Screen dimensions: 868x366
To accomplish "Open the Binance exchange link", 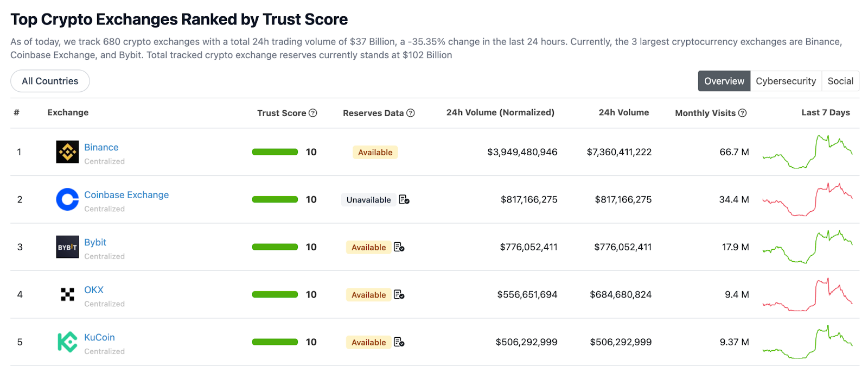I will (x=101, y=147).
